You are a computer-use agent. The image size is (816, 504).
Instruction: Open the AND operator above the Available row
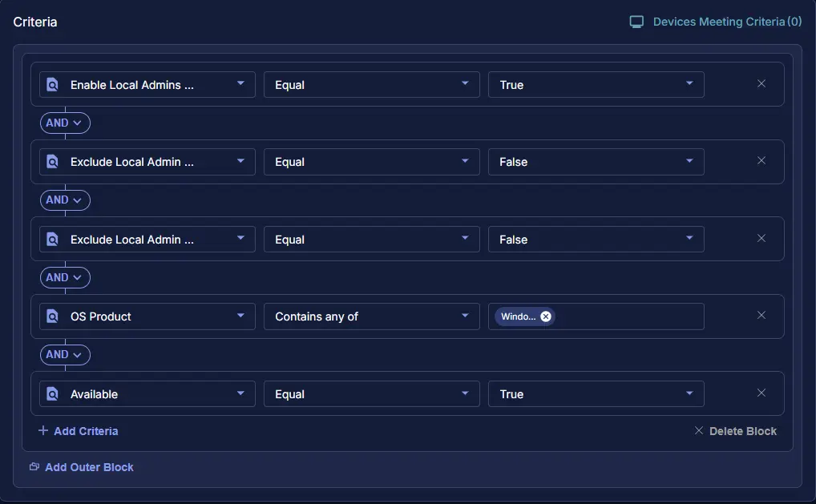point(65,355)
